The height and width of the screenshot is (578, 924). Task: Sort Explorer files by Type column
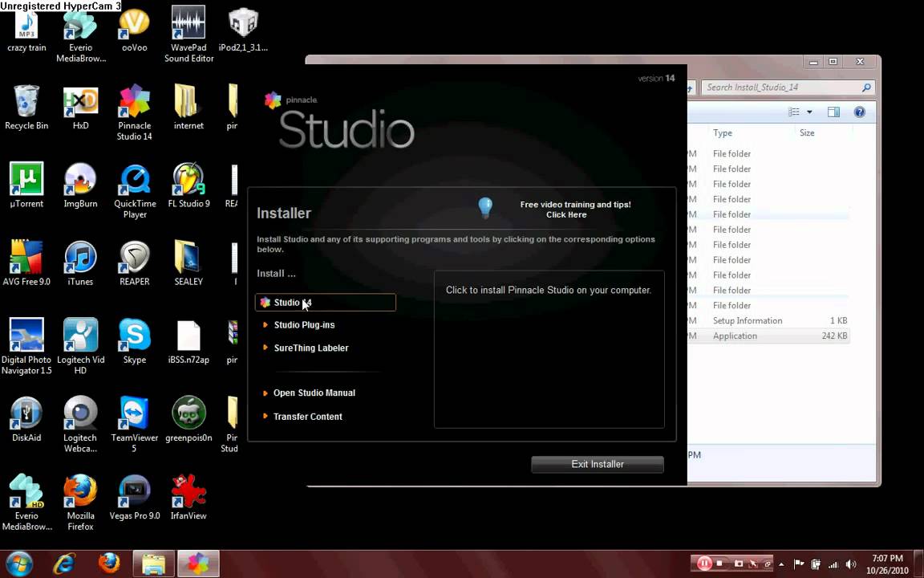(723, 133)
